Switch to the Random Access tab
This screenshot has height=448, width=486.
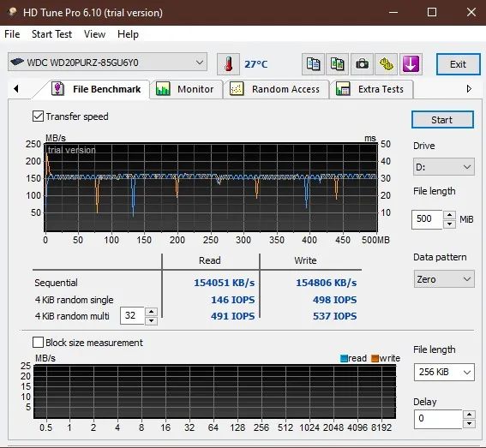click(276, 89)
